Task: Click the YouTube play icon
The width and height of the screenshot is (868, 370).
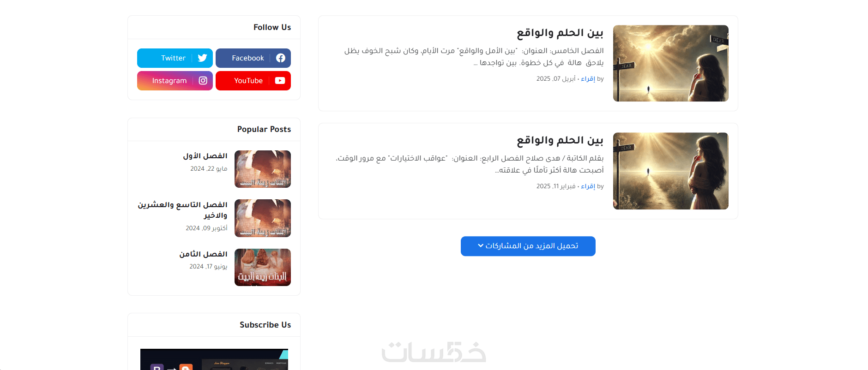Action: [x=280, y=81]
